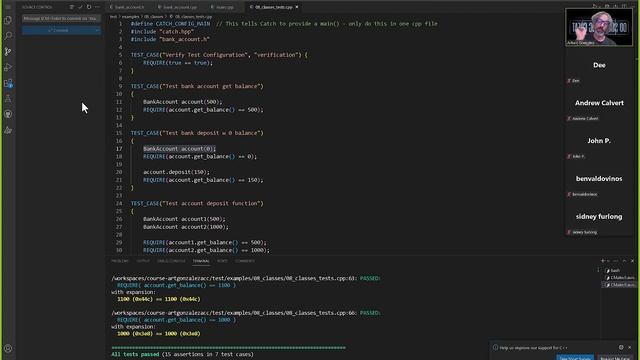Switch to the Comments panel tab

click(245, 261)
